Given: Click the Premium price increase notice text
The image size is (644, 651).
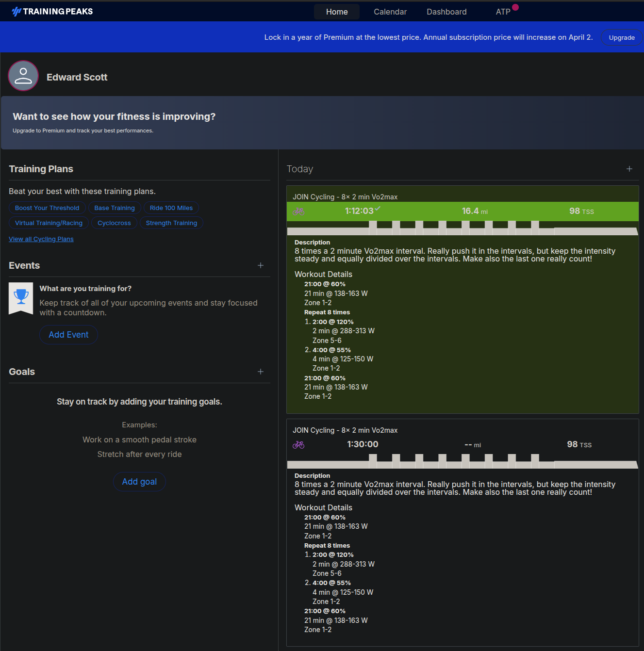Looking at the screenshot, I should coord(429,37).
